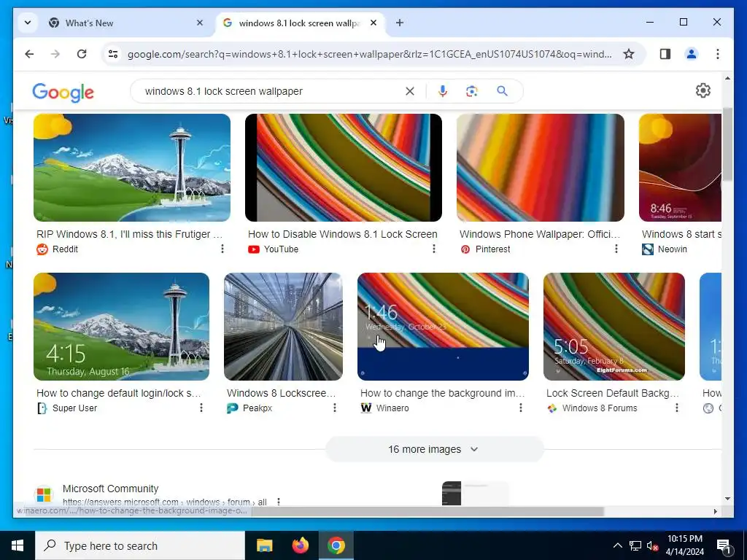Open options for Pinterest image result
Screen dimensions: 747x560
(616, 249)
